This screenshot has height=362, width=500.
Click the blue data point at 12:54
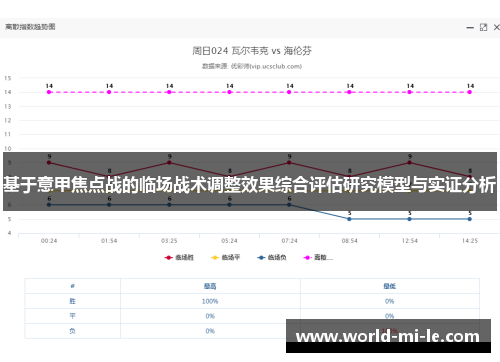409,219
